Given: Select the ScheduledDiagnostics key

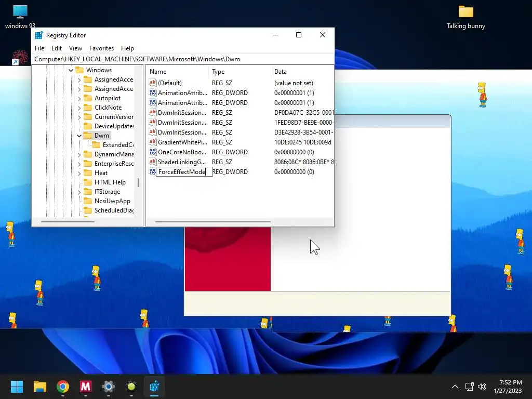Looking at the screenshot, I should click(109, 210).
